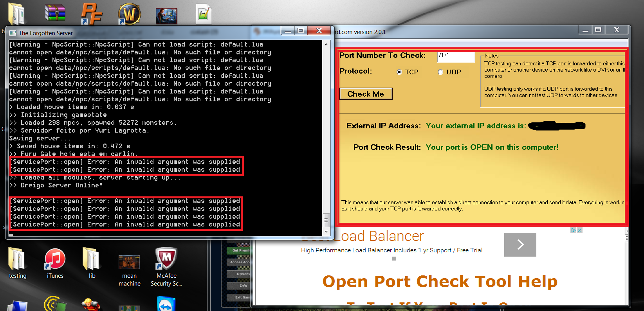This screenshot has width=644, height=311.
Task: Launch McAfee Security Scan shortcut
Action: [166, 267]
